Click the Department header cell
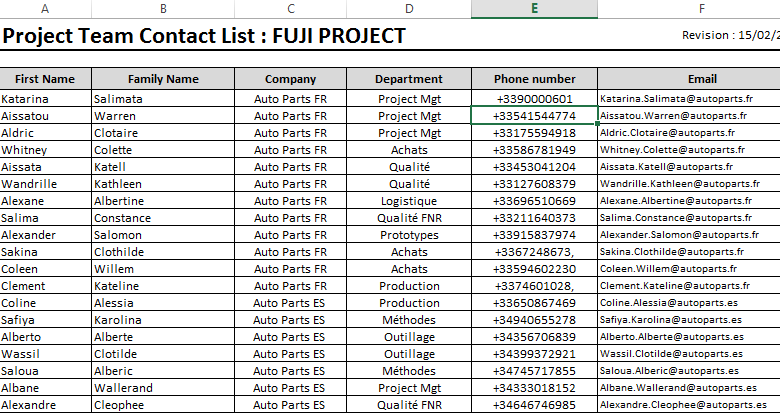This screenshot has width=780, height=413. 408,79
